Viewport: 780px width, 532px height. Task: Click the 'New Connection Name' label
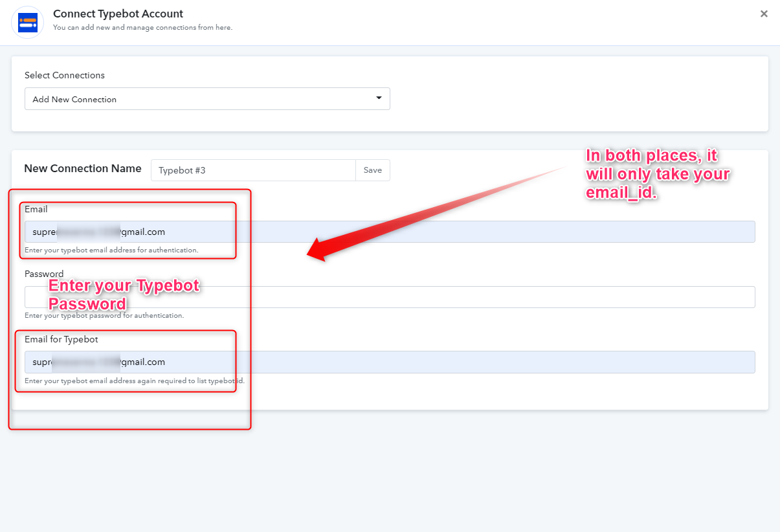pos(83,168)
